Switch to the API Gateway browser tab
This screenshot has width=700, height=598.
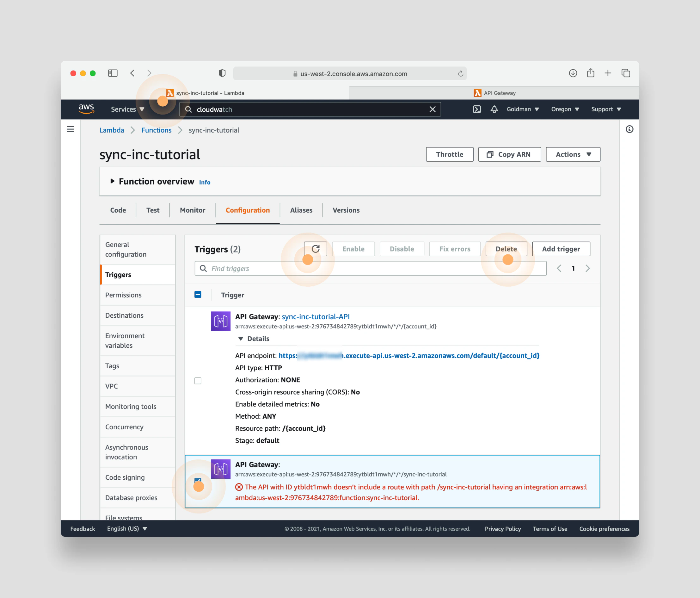[x=494, y=93]
